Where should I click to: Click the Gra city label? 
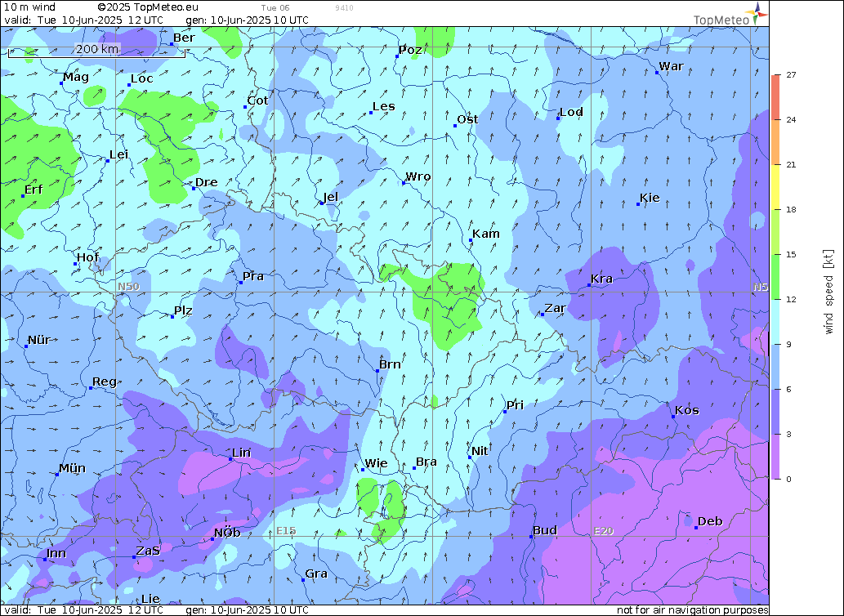click(x=316, y=574)
